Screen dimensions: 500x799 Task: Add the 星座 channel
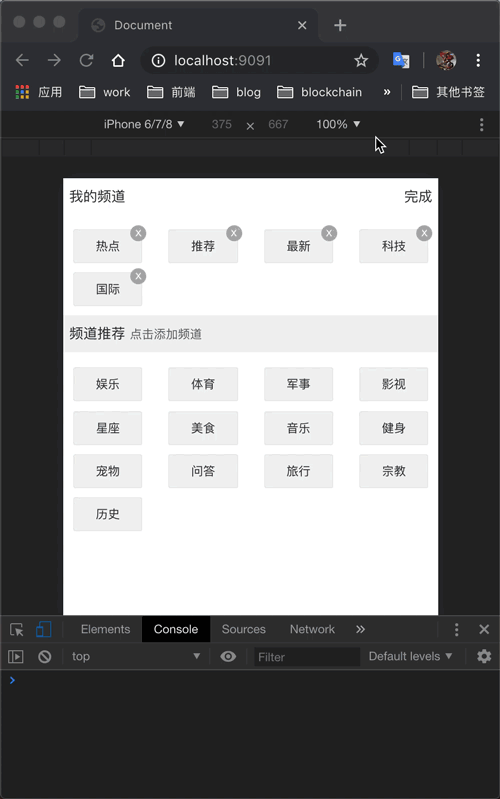(x=108, y=428)
